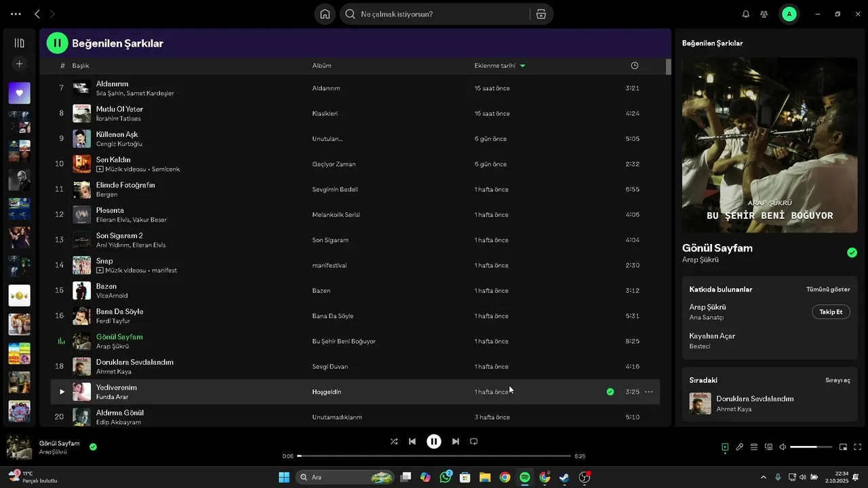Toggle Now Playing view icon
This screenshot has height=488, width=868.
pyautogui.click(x=725, y=447)
